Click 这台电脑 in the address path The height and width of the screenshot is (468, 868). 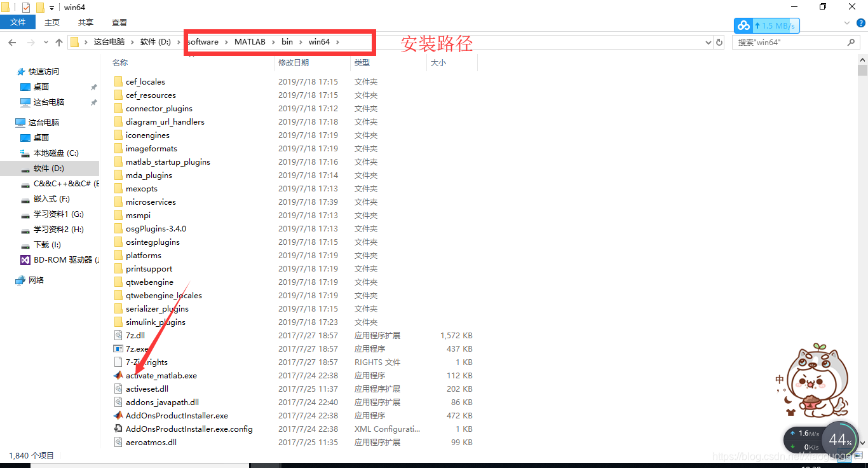click(109, 42)
